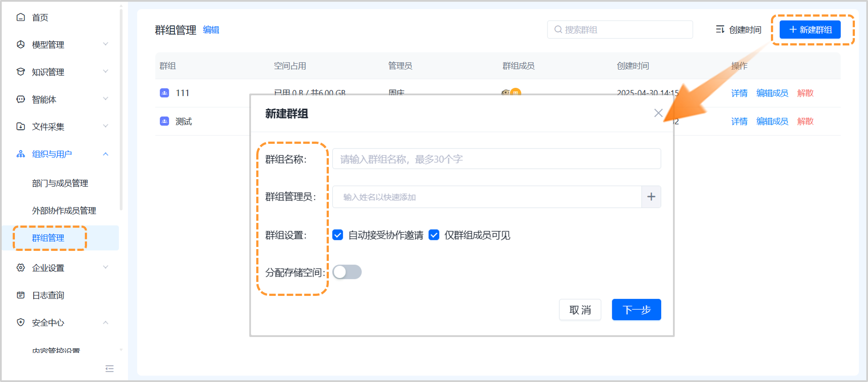Screen dimensions: 868x382
Task: Click 编辑成员 for group 测试
Action: pos(772,121)
